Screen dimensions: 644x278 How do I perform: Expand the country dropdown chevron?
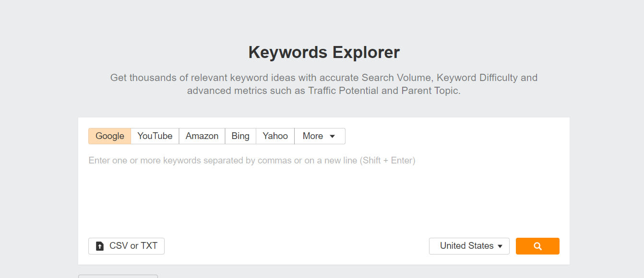tap(500, 246)
